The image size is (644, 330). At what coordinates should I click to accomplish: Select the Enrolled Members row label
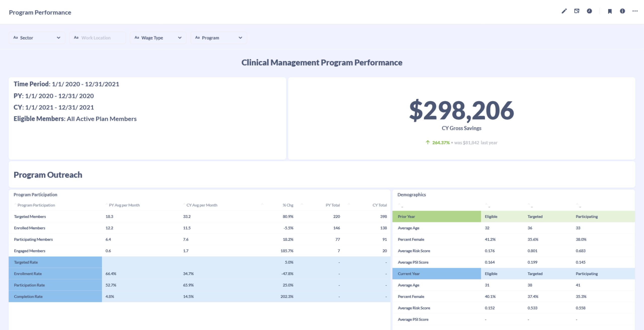point(30,228)
